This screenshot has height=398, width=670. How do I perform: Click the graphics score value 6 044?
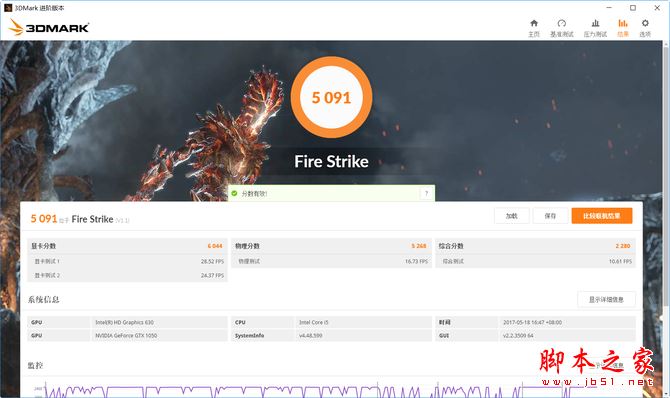point(215,246)
